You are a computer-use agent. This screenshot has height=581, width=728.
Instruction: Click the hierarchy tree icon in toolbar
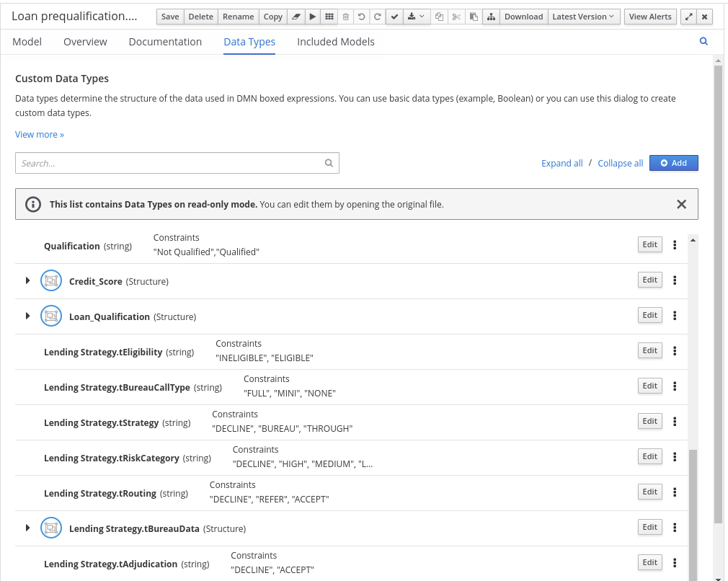[490, 17]
